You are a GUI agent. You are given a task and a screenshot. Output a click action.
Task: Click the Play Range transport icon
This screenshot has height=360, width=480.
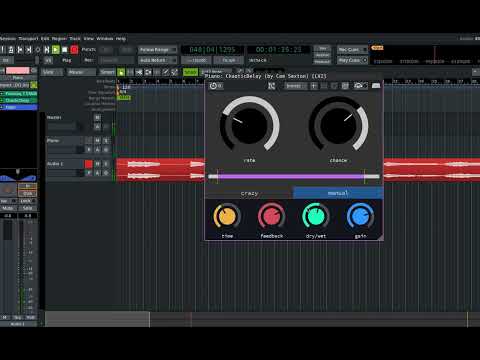pos(47,50)
